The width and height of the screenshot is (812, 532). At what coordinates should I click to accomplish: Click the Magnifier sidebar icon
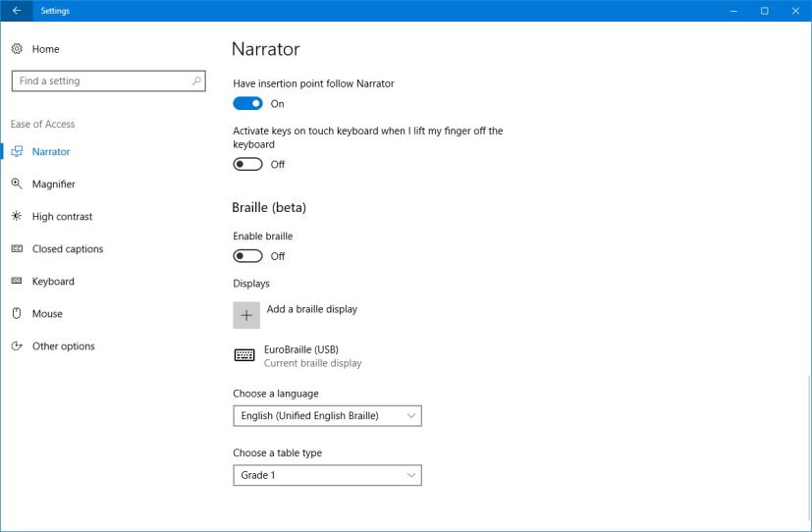[x=17, y=184]
